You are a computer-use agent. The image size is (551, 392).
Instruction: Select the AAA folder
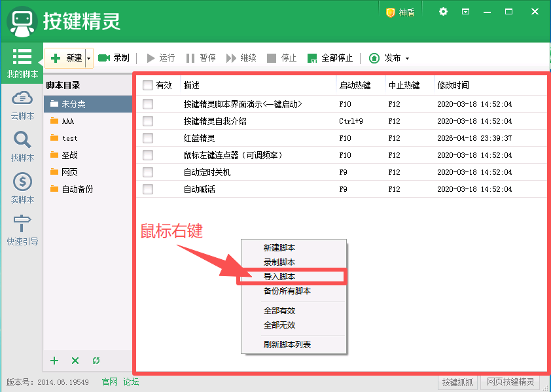tap(88, 121)
